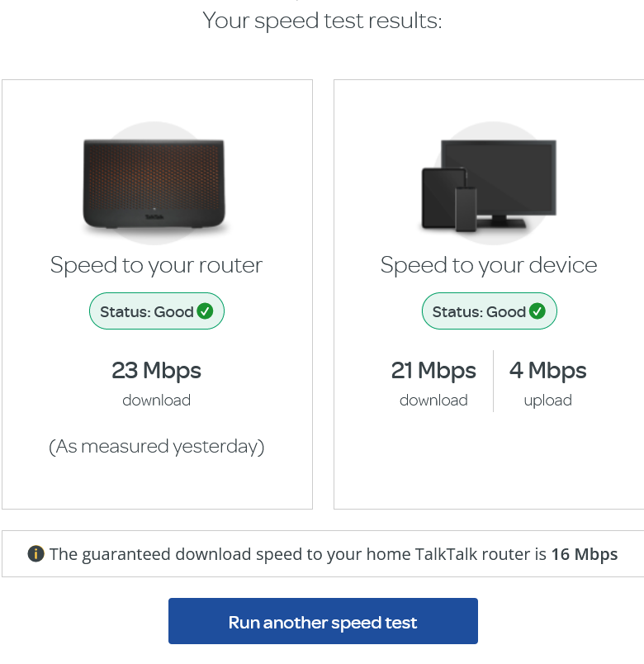The image size is (644, 664).
Task: Click the device Status: Good badge
Action: click(x=490, y=311)
